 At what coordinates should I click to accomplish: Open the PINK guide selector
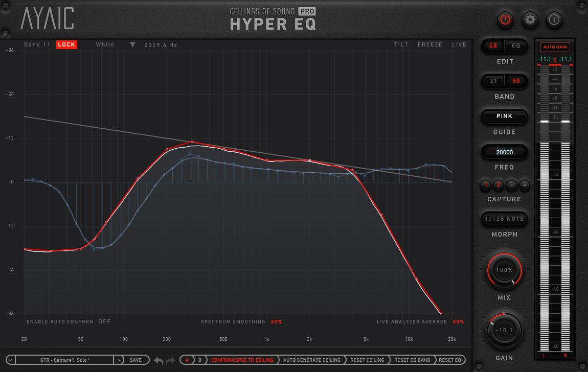(504, 117)
